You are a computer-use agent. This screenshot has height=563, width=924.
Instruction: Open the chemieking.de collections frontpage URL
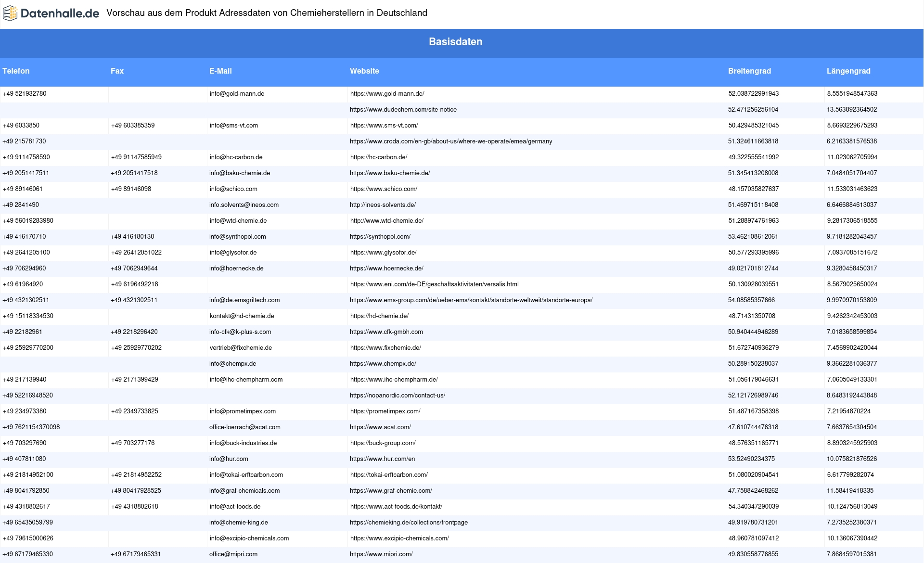point(409,523)
